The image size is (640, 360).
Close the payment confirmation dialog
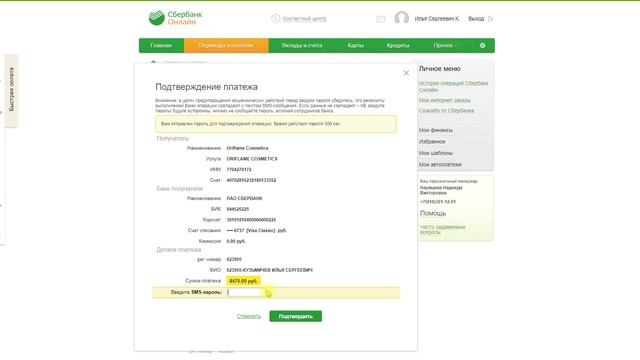tap(406, 73)
